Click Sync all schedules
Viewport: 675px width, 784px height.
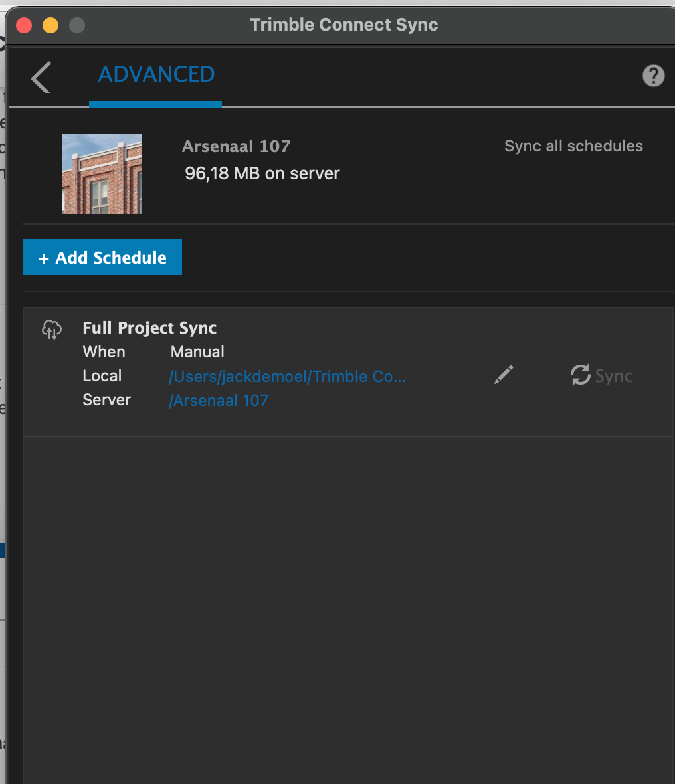[x=573, y=146]
